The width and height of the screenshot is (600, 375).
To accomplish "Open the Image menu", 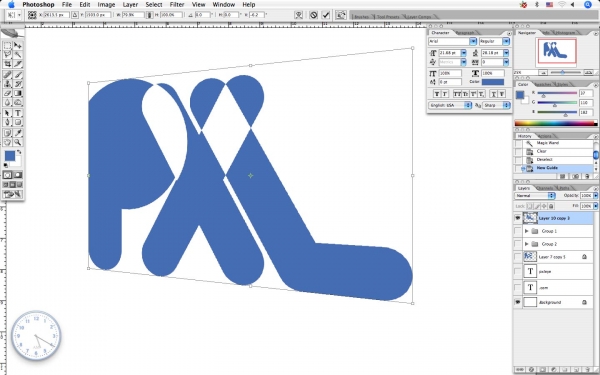I will (x=106, y=5).
